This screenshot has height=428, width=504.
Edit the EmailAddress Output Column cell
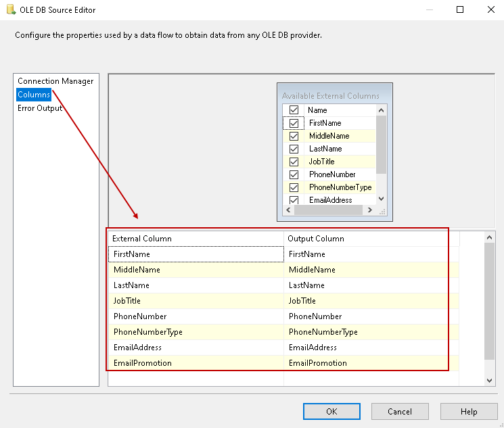(x=371, y=348)
